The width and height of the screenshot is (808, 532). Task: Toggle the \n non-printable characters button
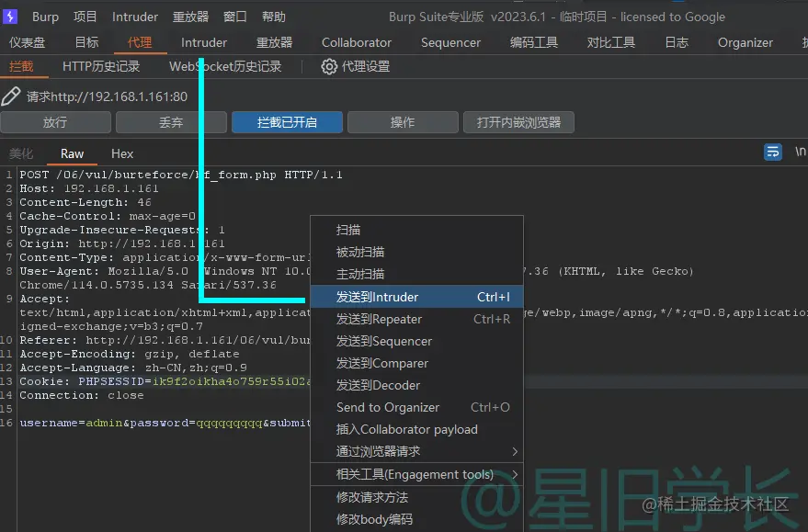pyautogui.click(x=800, y=152)
